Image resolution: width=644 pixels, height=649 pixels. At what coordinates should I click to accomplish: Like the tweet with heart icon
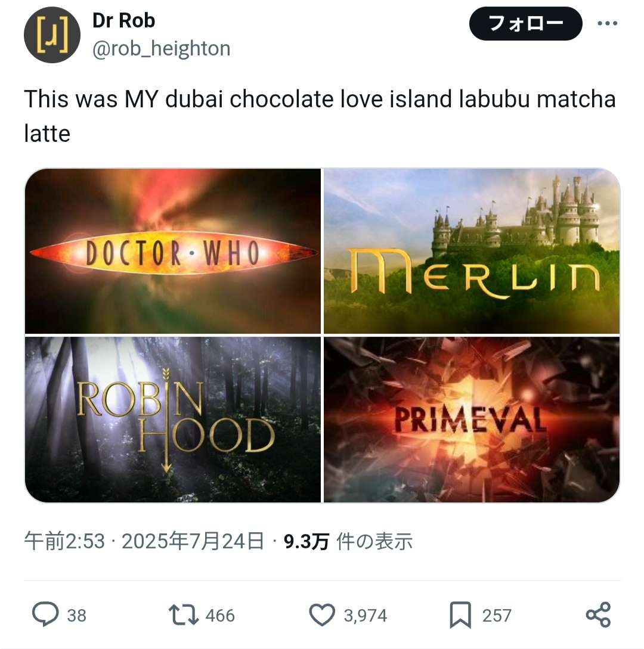(x=322, y=615)
